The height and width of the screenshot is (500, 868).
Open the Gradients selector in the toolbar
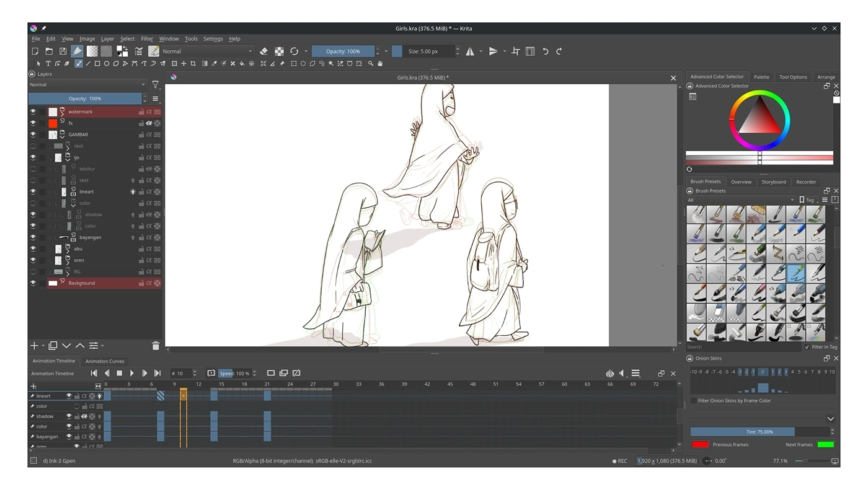coord(92,51)
